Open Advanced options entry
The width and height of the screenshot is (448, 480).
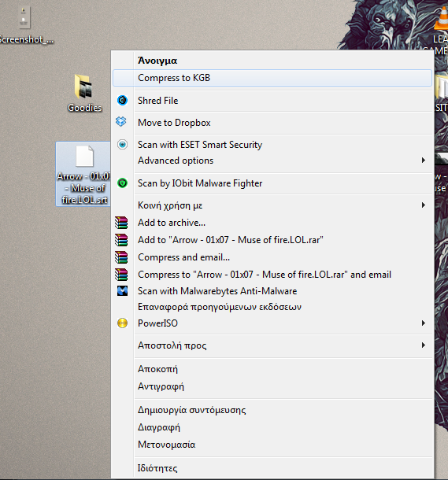pos(272,161)
